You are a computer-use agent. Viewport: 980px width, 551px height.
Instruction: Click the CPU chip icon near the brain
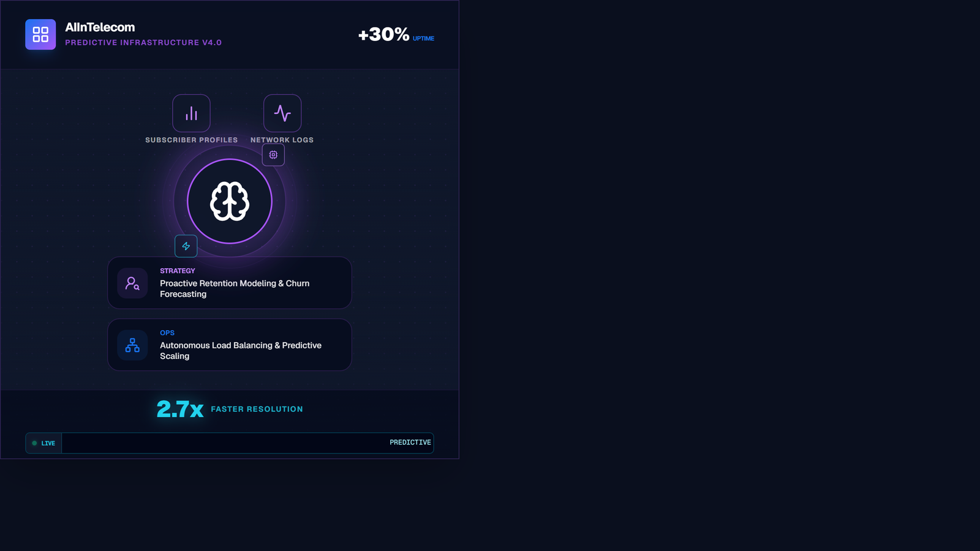[x=273, y=155]
